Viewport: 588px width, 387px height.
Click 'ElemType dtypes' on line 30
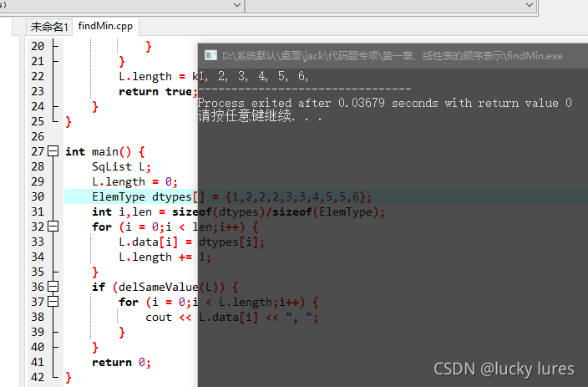pos(142,196)
